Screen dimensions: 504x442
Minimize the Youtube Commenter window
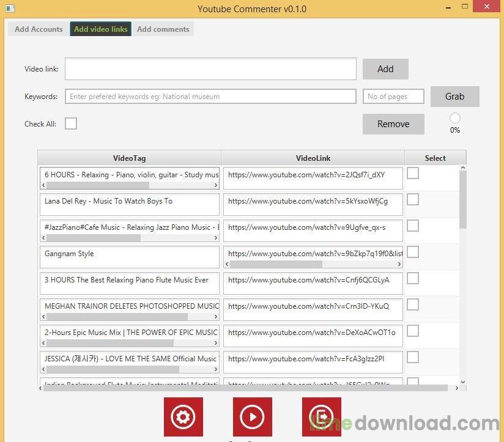[x=448, y=7]
